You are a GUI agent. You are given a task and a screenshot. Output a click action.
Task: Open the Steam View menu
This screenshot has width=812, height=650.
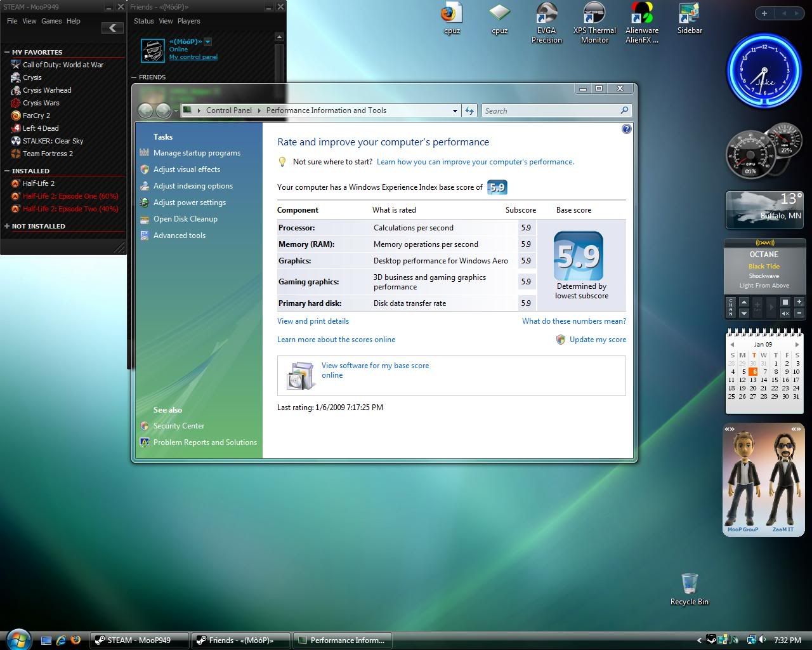pyautogui.click(x=29, y=21)
